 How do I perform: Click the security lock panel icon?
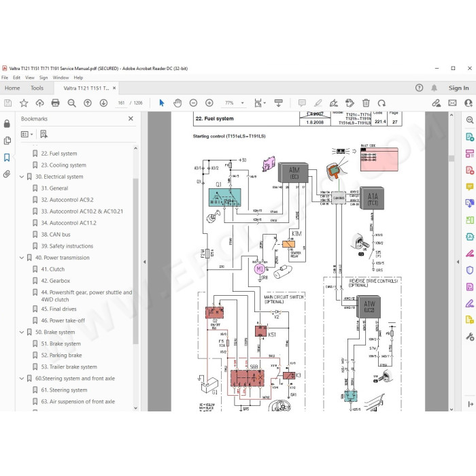(x=7, y=124)
